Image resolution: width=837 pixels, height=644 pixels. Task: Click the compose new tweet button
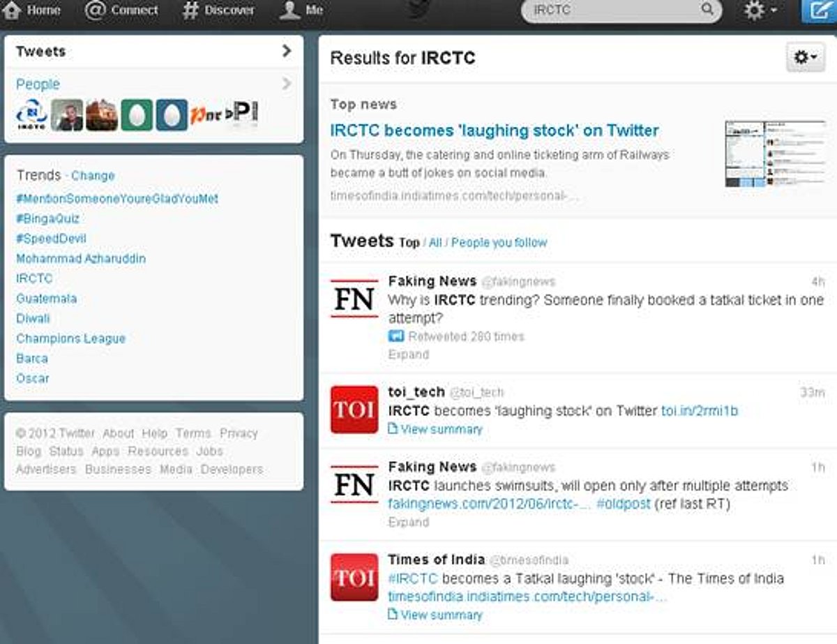818,10
